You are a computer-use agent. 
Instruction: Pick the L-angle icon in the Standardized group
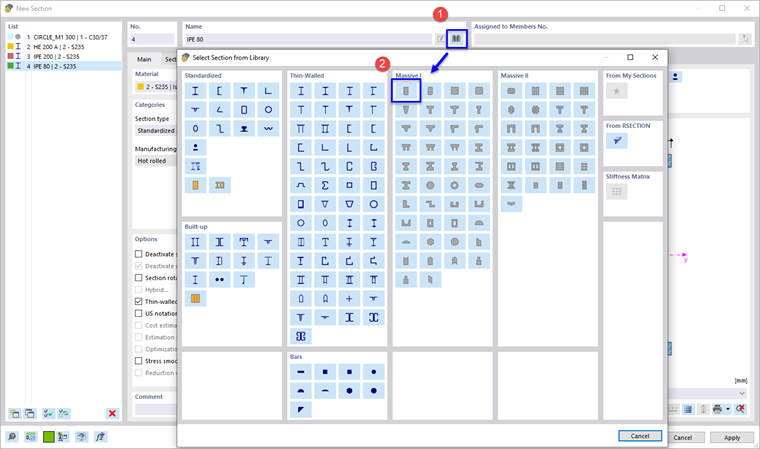[x=268, y=91]
